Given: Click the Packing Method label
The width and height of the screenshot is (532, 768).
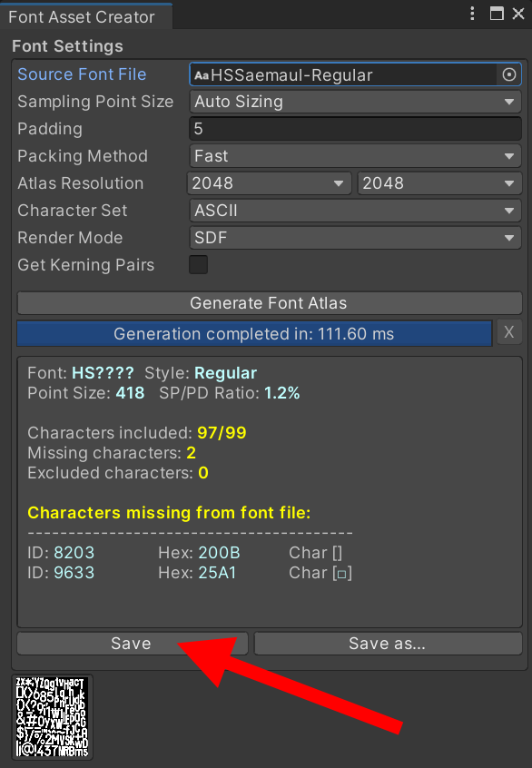Looking at the screenshot, I should tap(83, 156).
